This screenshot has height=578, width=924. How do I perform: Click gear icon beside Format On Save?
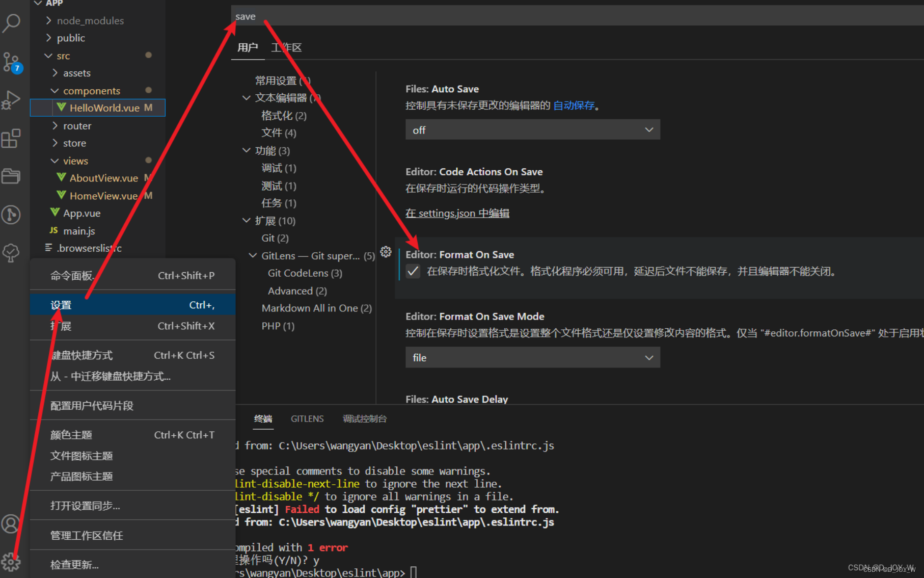(x=386, y=252)
